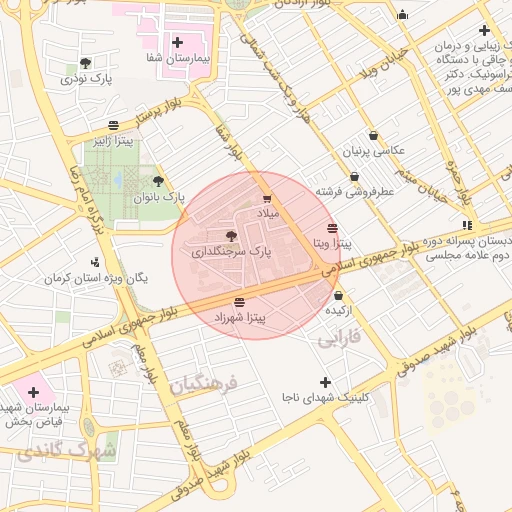Click the burger icon above پیتزا ژابیز

[114, 126]
